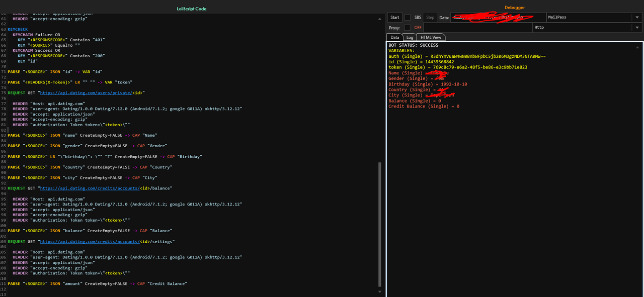Screen dimensions: 644x297
Task: Select the token (Single) variable line
Action: point(457,67)
